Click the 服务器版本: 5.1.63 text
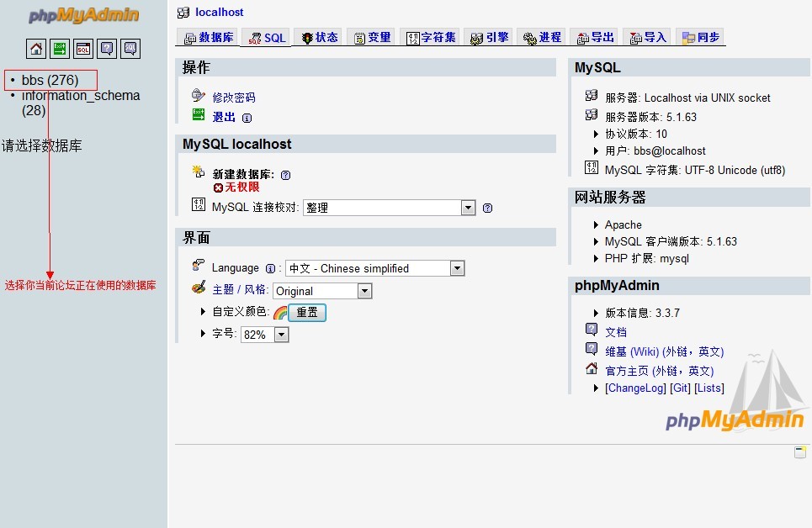Viewport: 812px width, 528px height. [651, 117]
